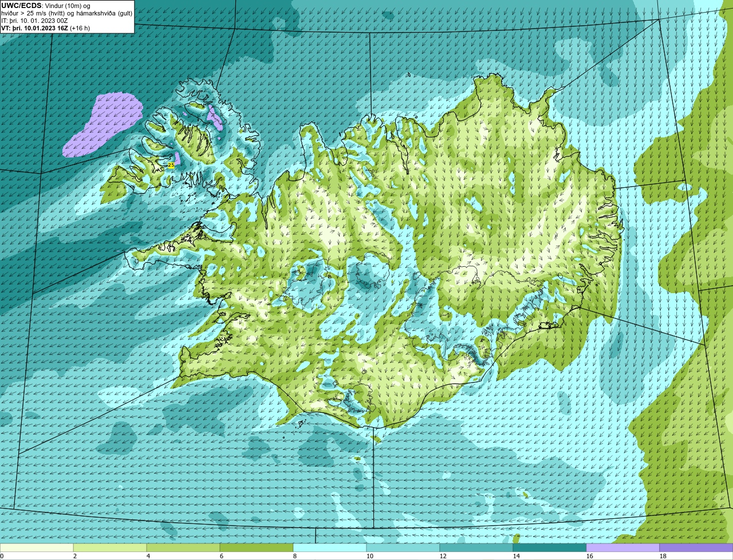
Task: Click the 4–6 m/s green legend swatch
Action: click(x=183, y=547)
